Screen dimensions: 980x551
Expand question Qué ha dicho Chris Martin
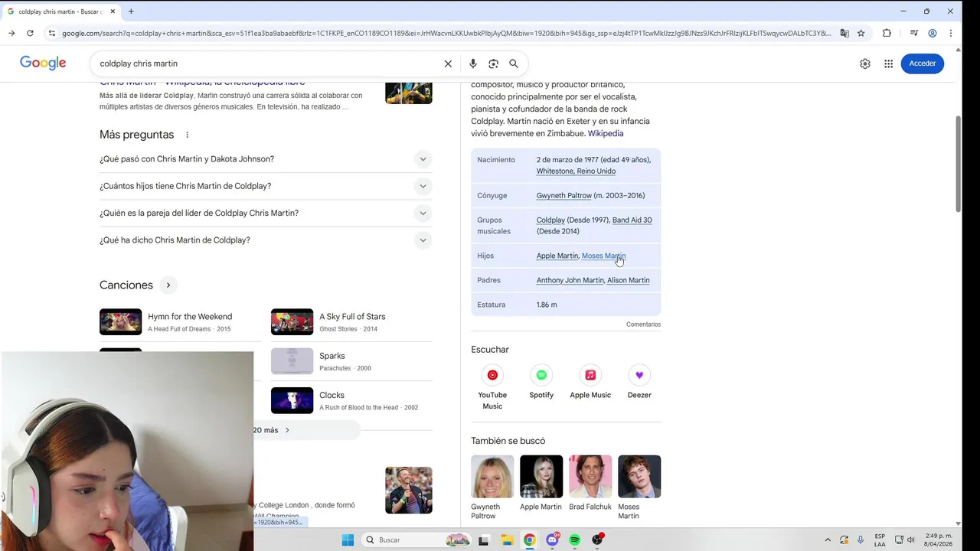pyautogui.click(x=266, y=240)
